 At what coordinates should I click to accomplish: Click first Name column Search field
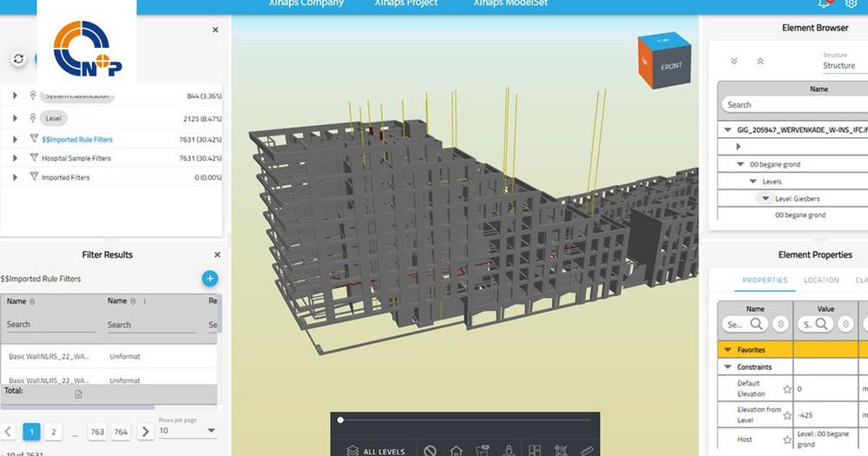tap(50, 325)
